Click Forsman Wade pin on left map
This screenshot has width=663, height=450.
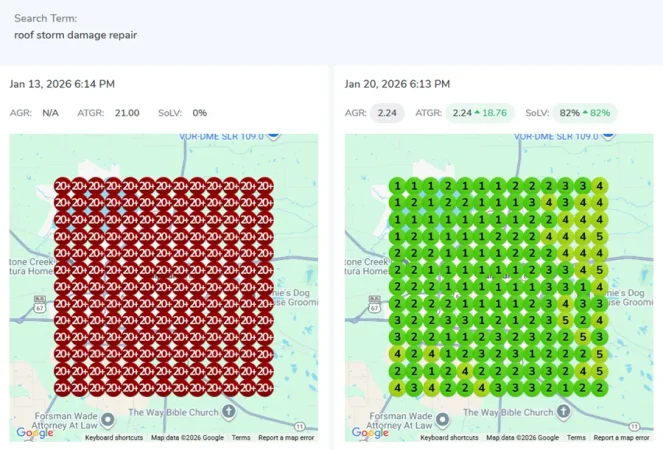click(108, 419)
